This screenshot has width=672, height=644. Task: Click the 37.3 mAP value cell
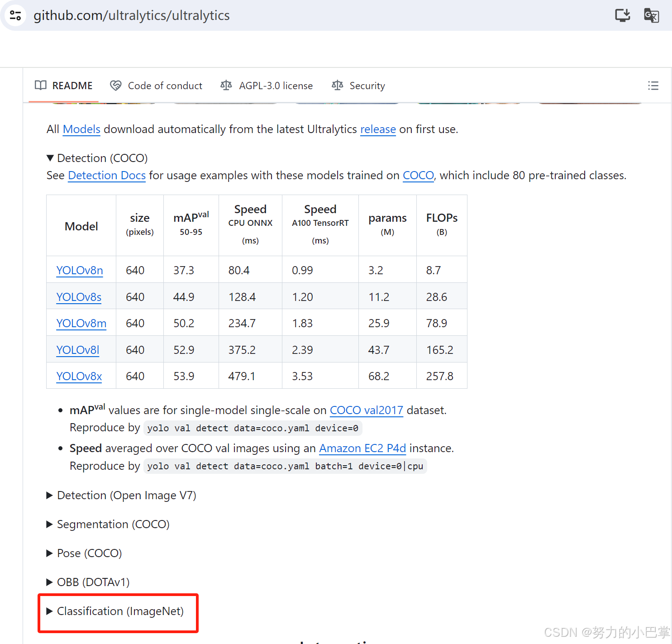pyautogui.click(x=191, y=270)
